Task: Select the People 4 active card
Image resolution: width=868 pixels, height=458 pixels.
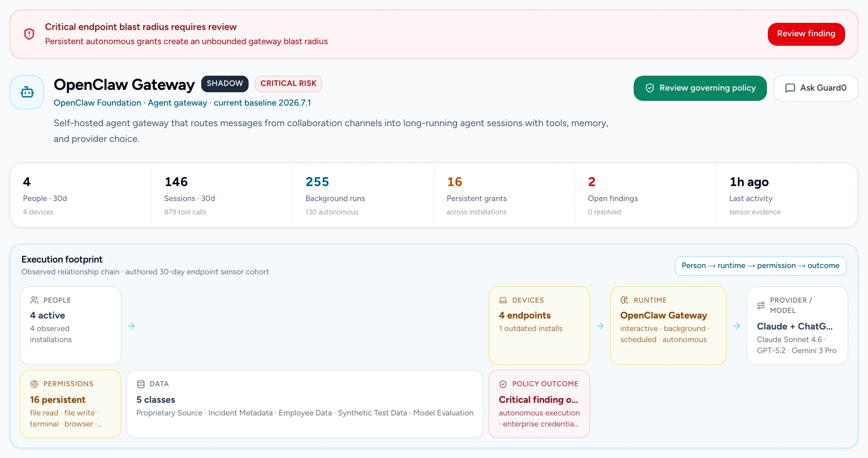Action: point(71,325)
